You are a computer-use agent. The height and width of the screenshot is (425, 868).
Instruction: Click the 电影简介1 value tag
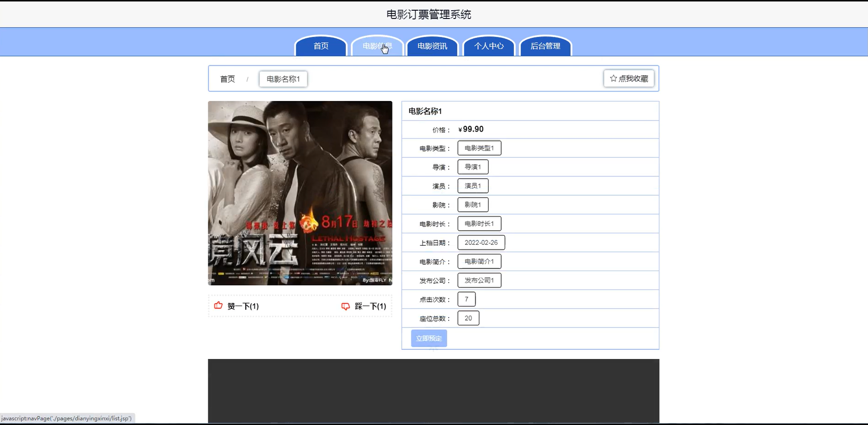(x=479, y=262)
